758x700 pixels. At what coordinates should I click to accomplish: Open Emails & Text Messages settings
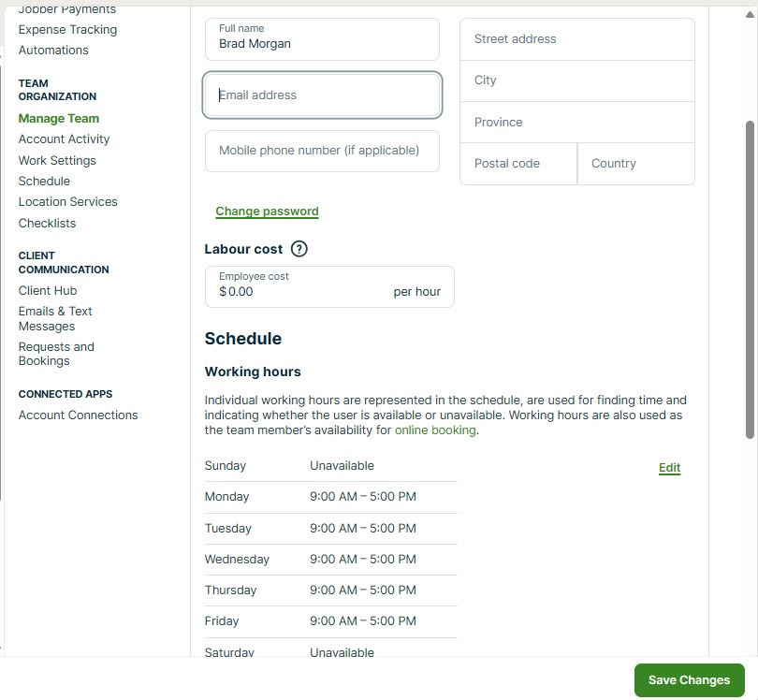pyautogui.click(x=55, y=318)
